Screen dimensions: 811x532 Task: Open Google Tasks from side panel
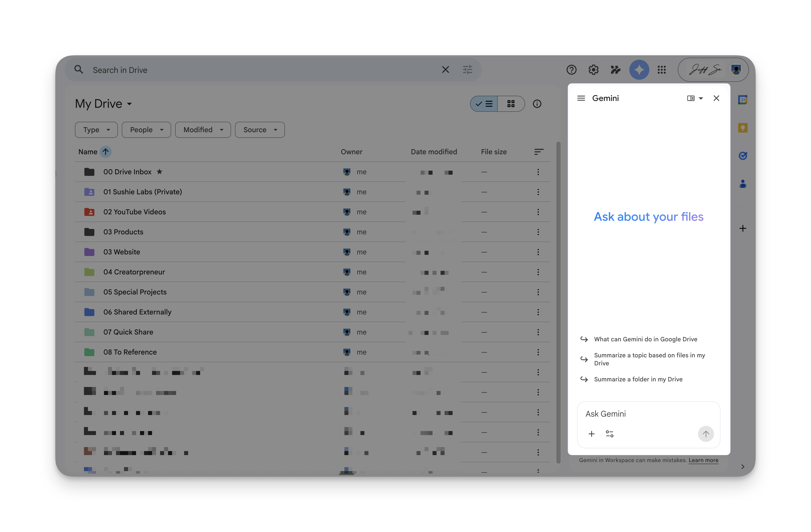(x=743, y=156)
